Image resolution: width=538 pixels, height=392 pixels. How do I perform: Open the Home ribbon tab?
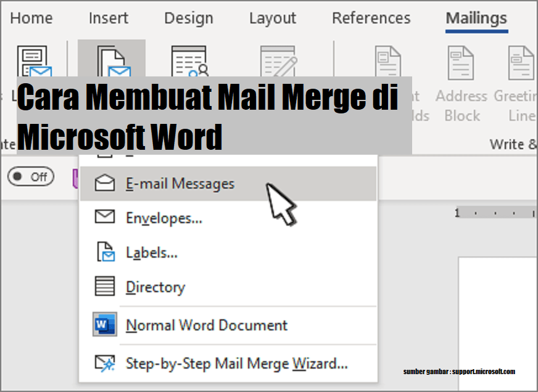pyautogui.click(x=31, y=18)
